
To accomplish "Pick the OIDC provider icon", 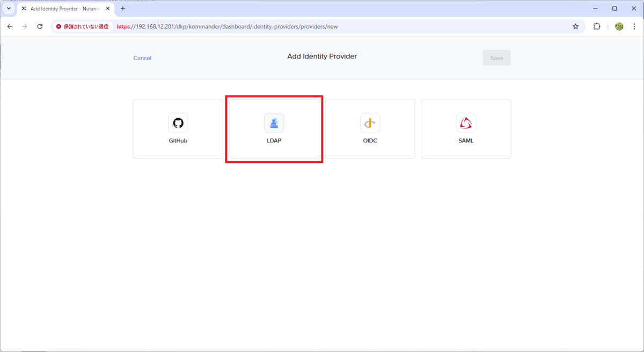I will coord(370,123).
